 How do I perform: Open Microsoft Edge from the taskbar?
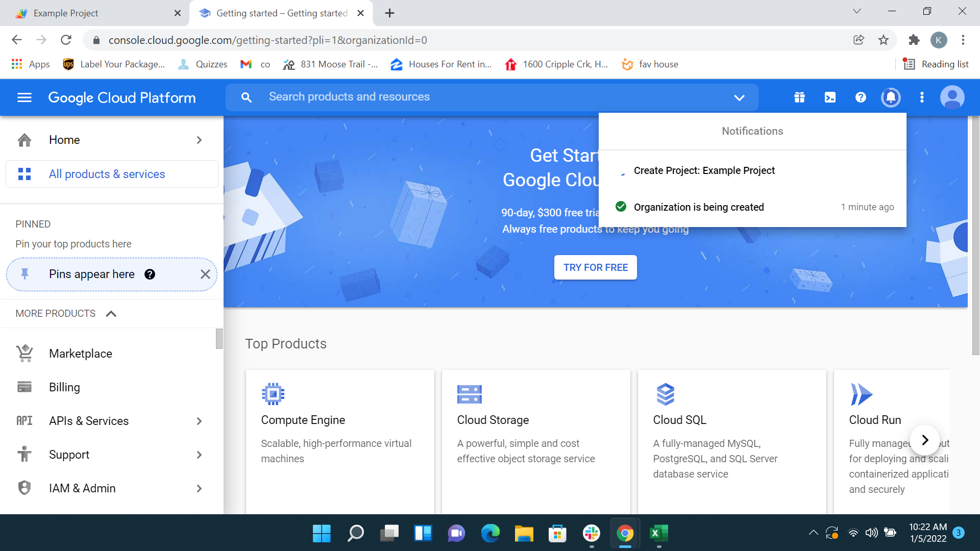(x=490, y=534)
